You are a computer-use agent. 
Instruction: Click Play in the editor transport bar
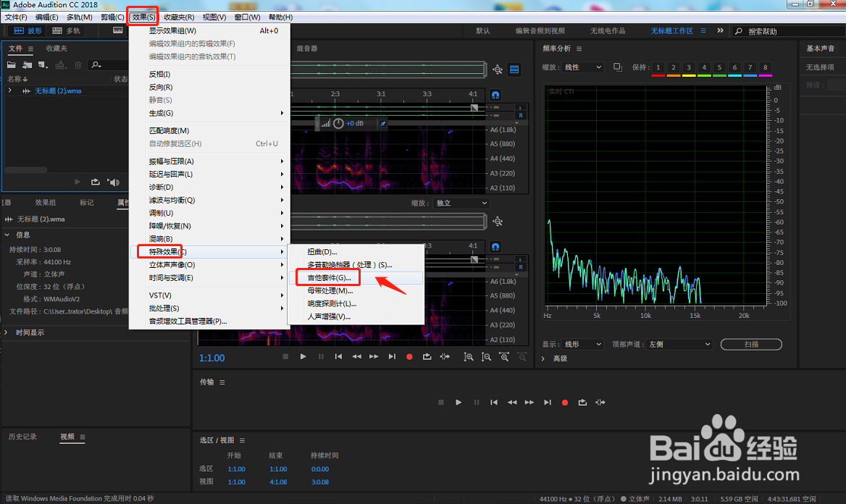[303, 357]
